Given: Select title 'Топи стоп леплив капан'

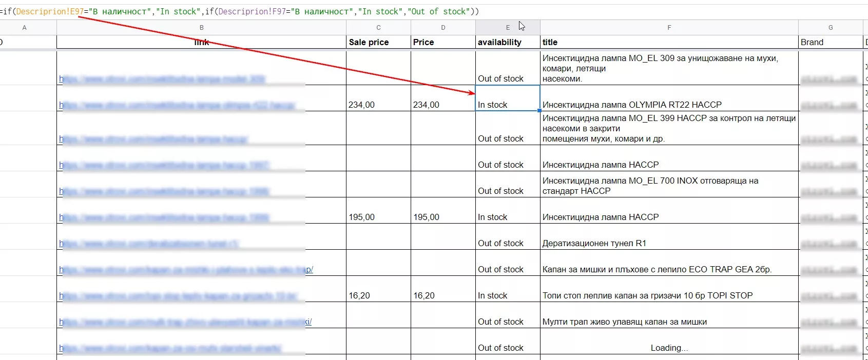Looking at the screenshot, I should tap(669, 289).
